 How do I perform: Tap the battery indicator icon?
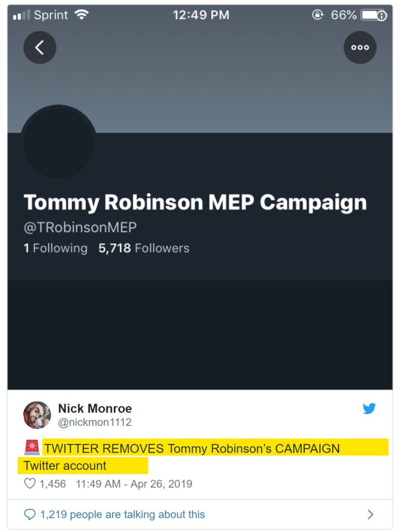[374, 15]
